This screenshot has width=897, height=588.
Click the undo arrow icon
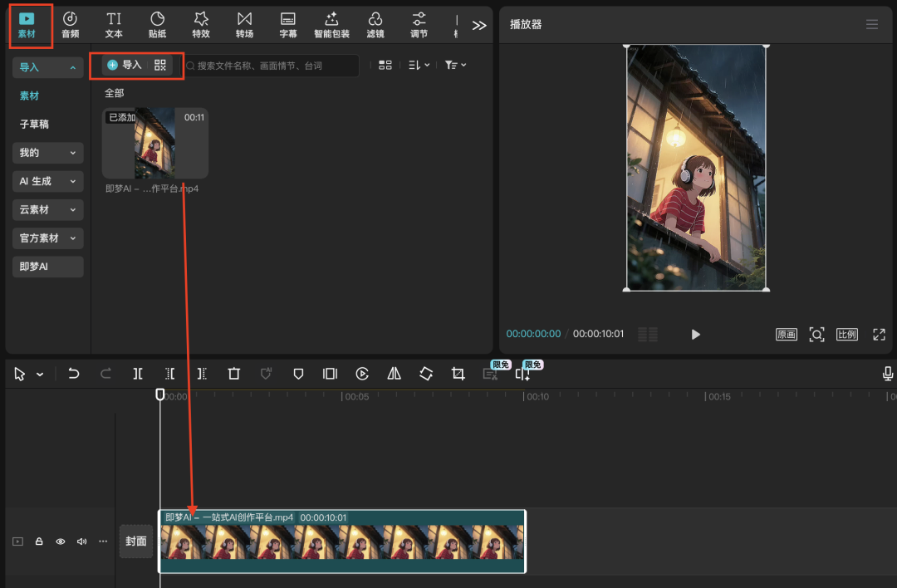click(74, 375)
